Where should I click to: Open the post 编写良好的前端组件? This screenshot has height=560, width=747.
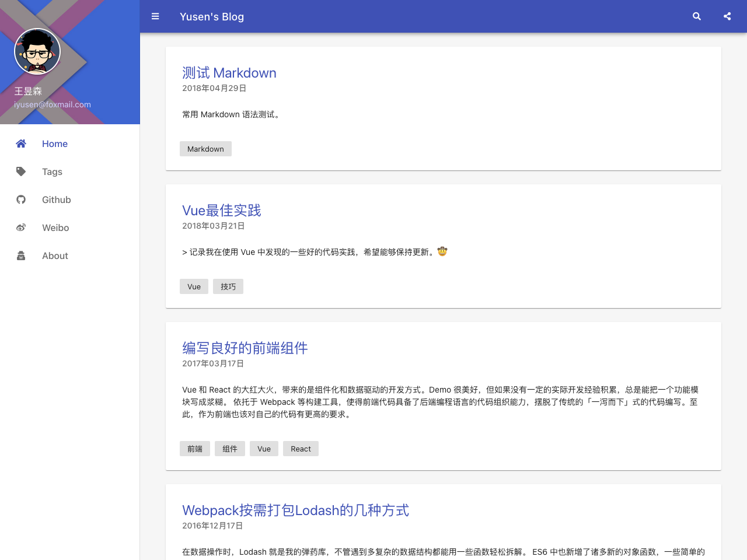click(x=245, y=348)
